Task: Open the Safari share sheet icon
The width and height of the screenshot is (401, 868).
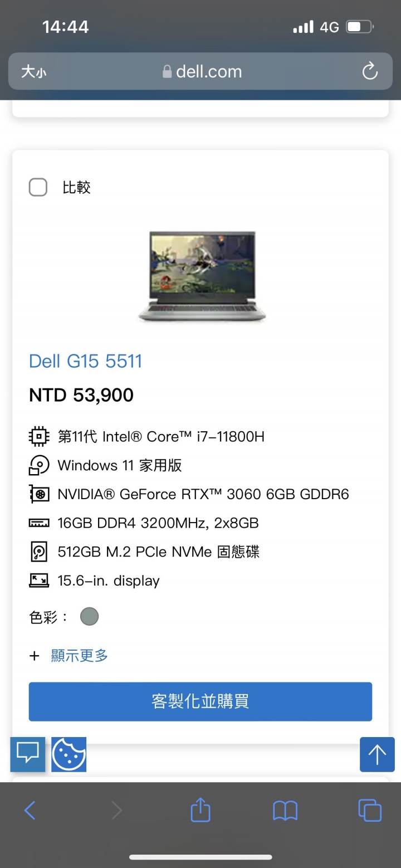Action: pyautogui.click(x=200, y=810)
